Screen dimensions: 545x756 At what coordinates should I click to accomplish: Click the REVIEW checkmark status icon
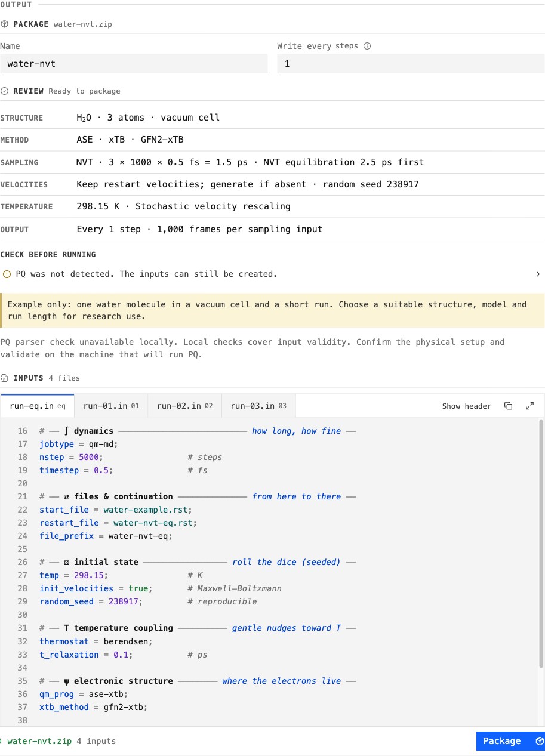pyautogui.click(x=5, y=91)
